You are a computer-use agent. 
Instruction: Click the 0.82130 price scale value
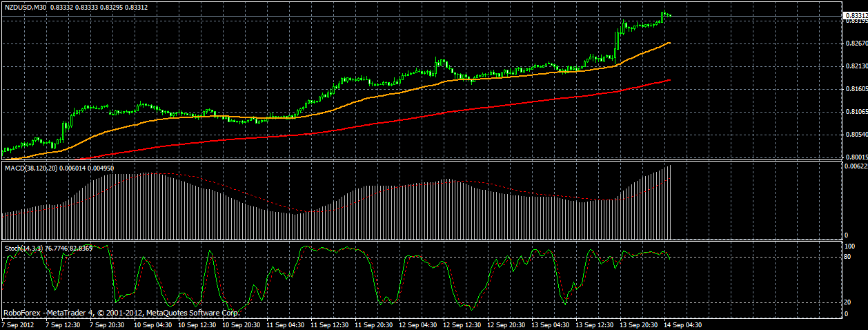tap(856, 66)
